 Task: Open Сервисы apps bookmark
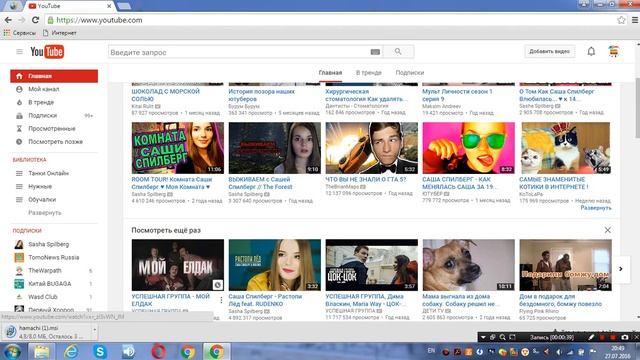19,33
